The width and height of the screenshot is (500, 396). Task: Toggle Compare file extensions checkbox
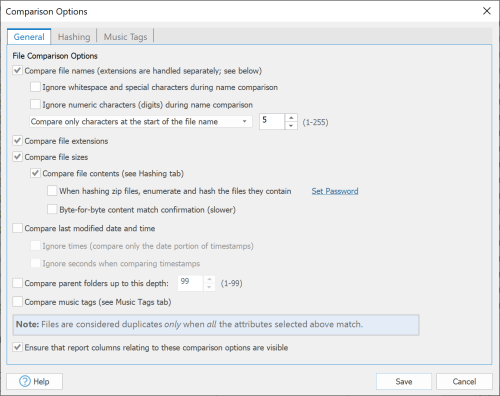tap(17, 141)
